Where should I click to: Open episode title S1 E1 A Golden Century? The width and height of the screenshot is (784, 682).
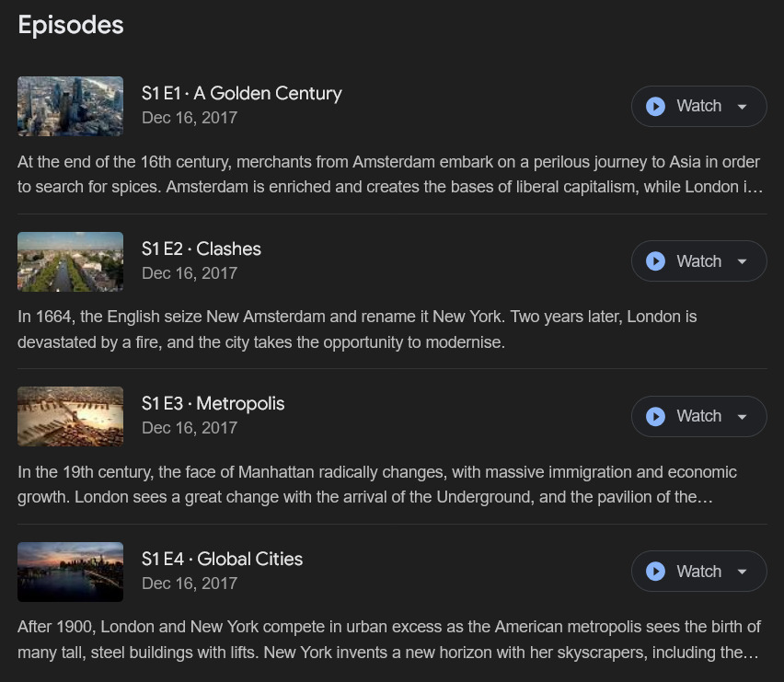pos(241,93)
